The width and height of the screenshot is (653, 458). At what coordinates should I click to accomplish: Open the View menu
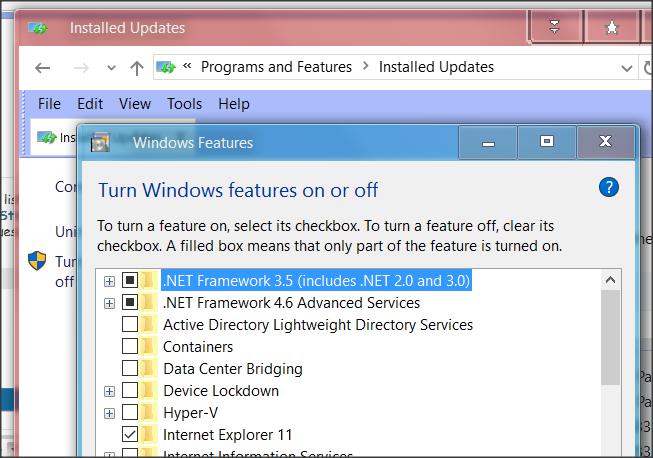(x=135, y=104)
